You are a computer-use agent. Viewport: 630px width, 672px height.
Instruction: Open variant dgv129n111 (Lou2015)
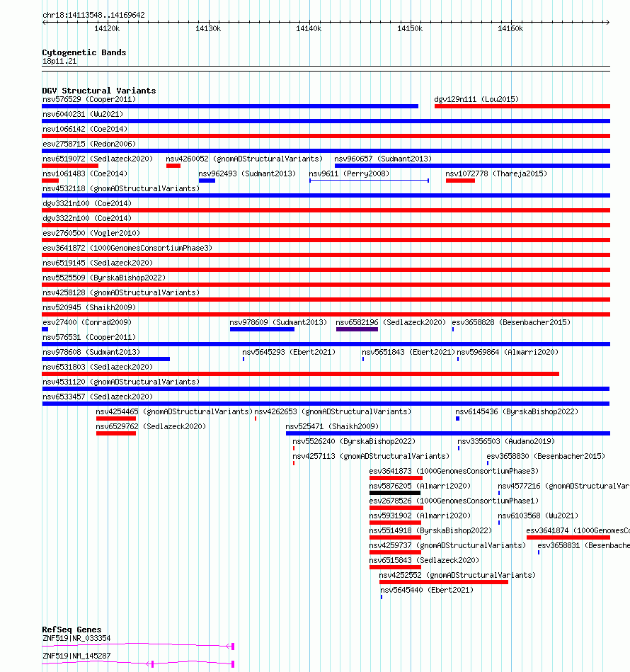point(522,106)
